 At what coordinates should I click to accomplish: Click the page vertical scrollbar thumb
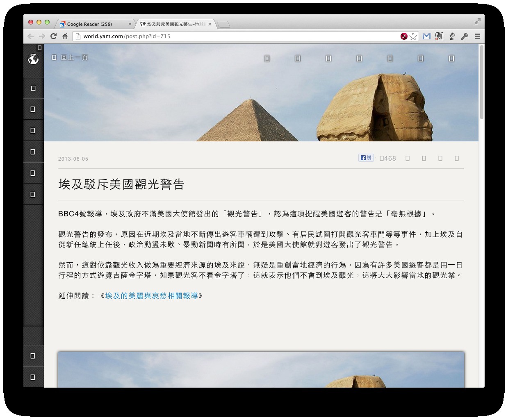(482, 82)
